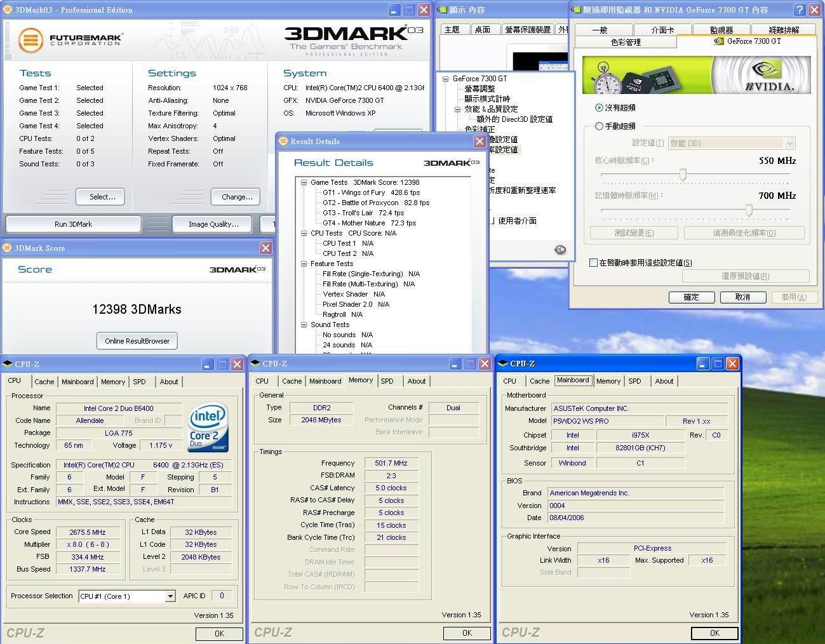Select GT4 - Mother Nature result row
Image resolution: width=825 pixels, height=644 pixels.
pyautogui.click(x=369, y=223)
